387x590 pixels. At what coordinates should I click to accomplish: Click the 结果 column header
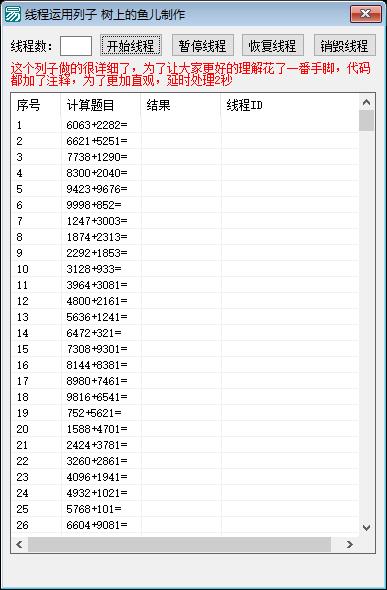[181, 105]
